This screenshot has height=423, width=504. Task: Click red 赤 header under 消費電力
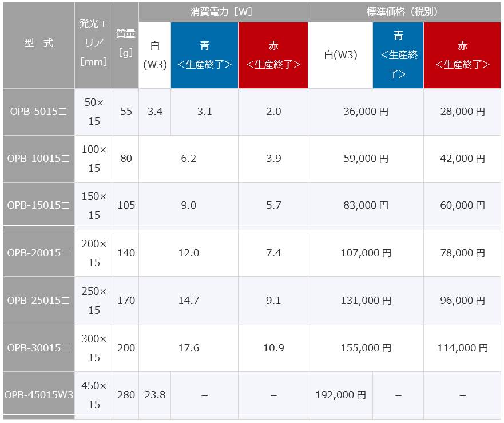273,55
